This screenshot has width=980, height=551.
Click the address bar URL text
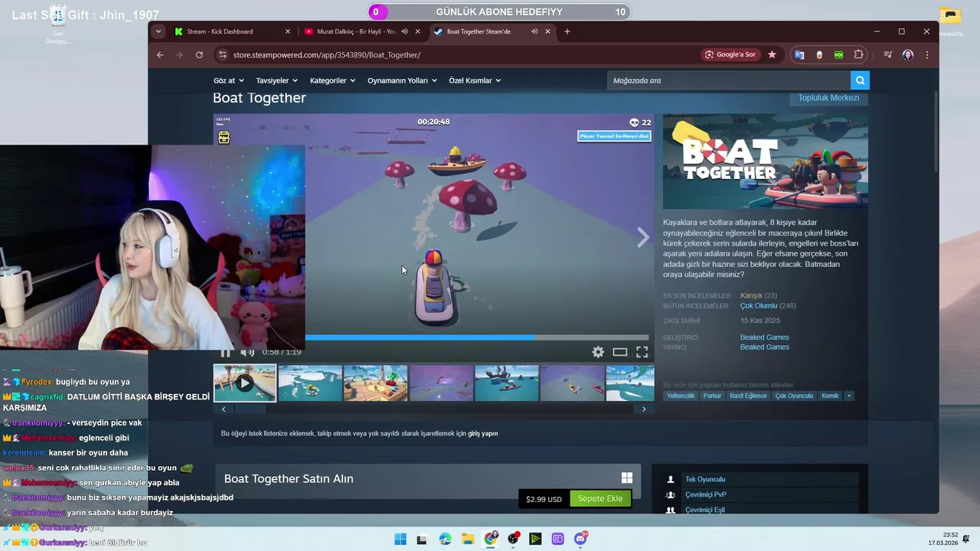[x=327, y=55]
